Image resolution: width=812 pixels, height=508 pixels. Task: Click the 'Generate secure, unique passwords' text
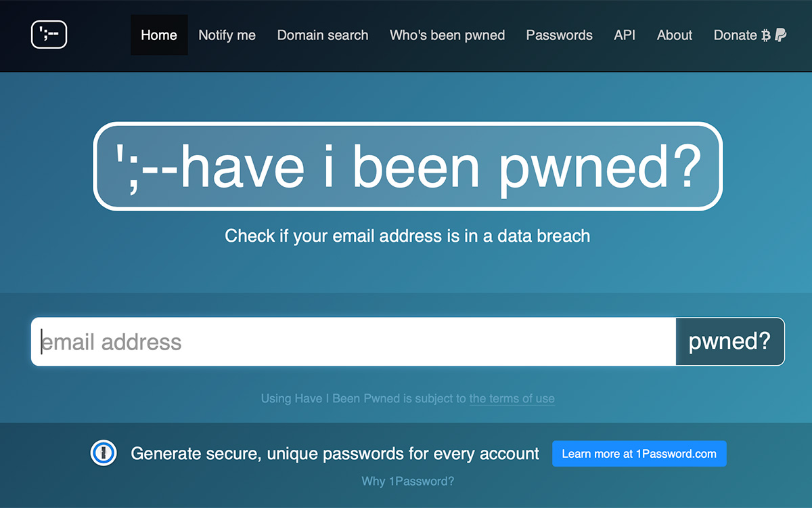(335, 454)
